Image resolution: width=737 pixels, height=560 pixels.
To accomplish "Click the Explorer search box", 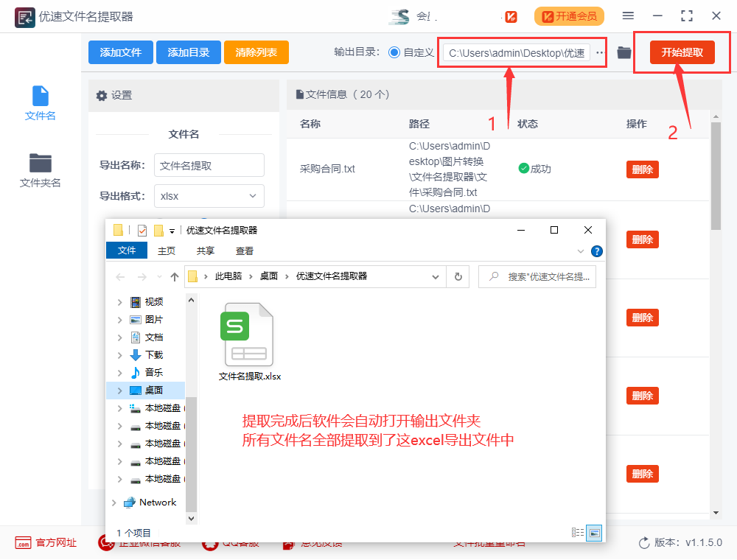I will pos(537,277).
